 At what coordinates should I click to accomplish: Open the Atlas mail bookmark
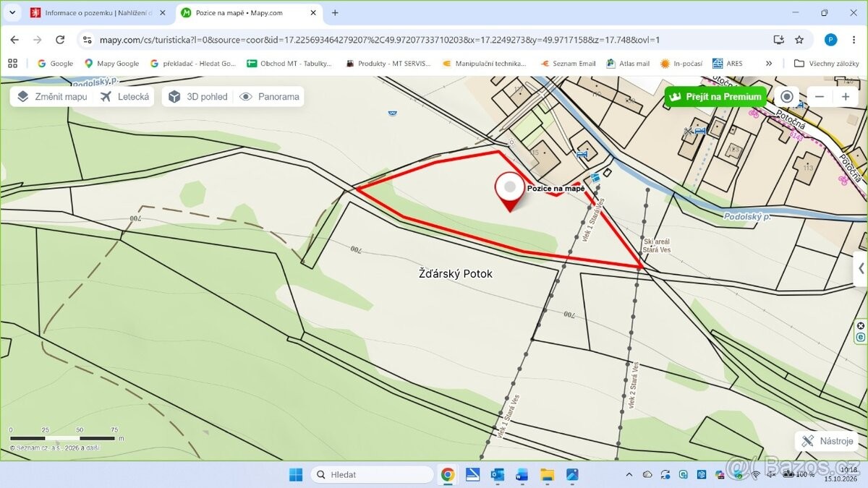[628, 63]
